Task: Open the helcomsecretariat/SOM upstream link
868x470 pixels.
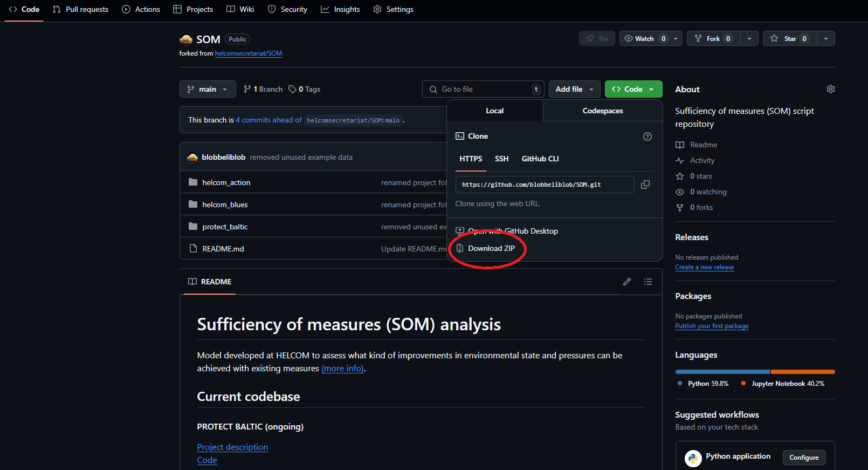Action: 249,53
